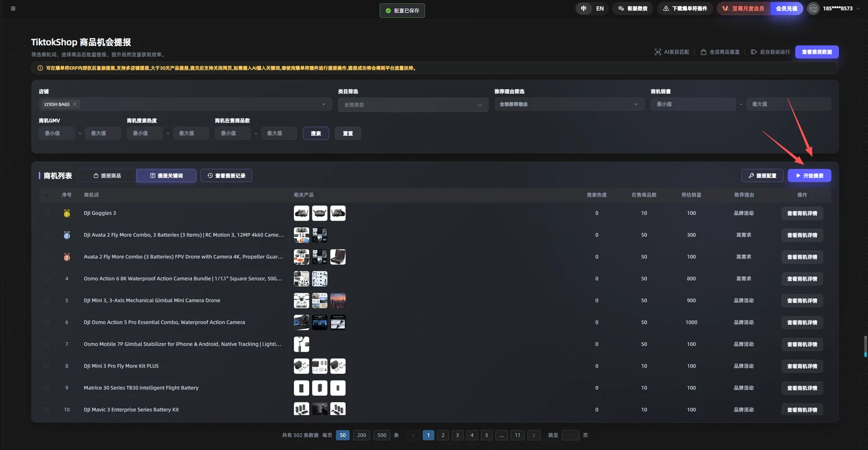Check the DJI Goggles 3 row checkbox
The height and width of the screenshot is (450, 868).
coord(46,213)
